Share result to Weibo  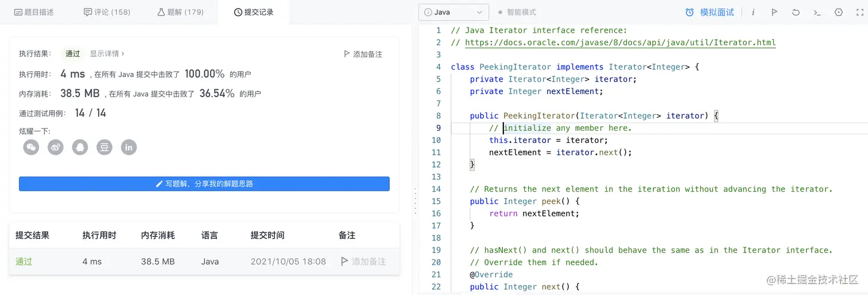(56, 147)
